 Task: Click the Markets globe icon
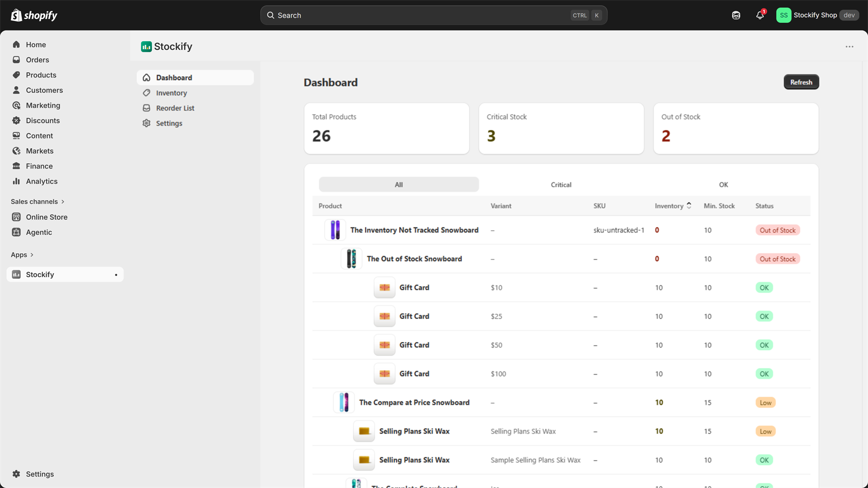tap(16, 151)
